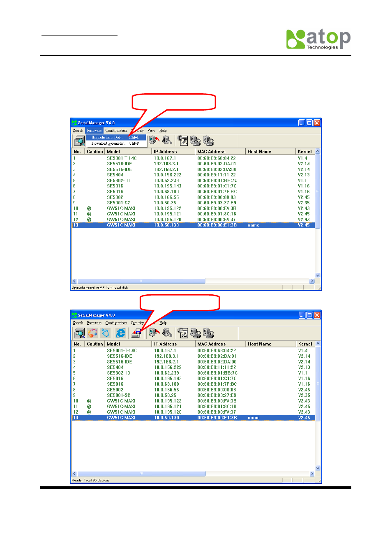392x555 pixels.
Task: Open the Configuration menu in upper window
Action: click(116, 131)
